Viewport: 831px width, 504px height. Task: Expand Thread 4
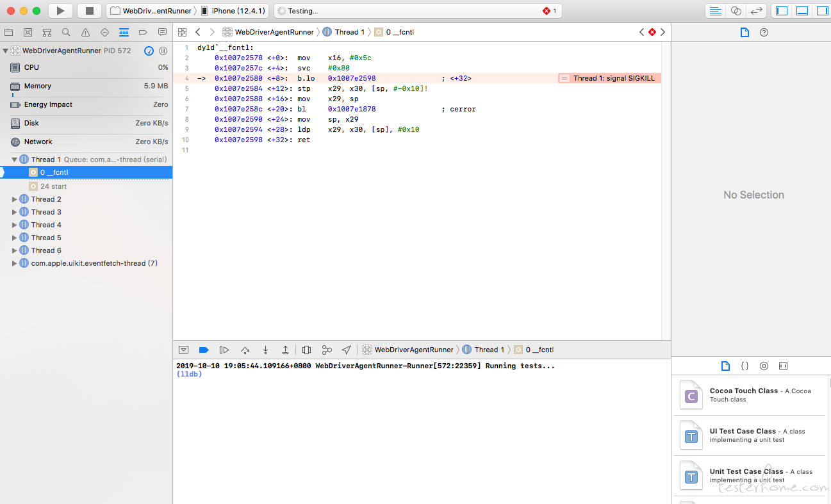[14, 225]
